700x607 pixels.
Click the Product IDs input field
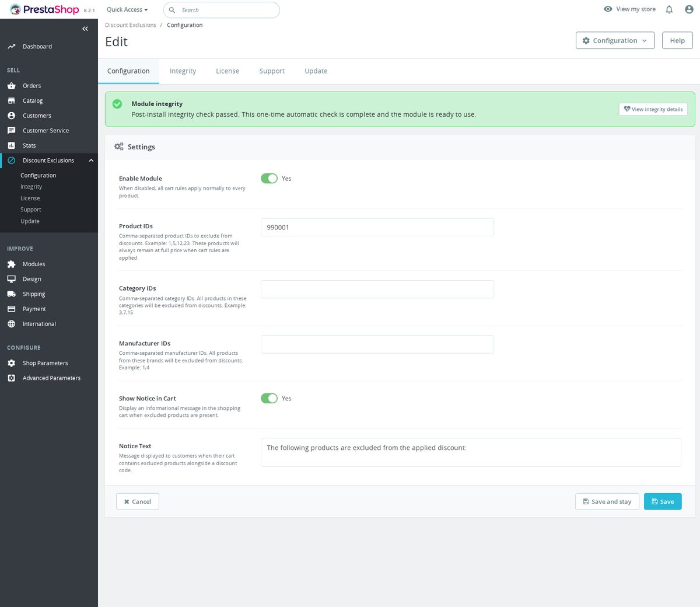tap(377, 227)
